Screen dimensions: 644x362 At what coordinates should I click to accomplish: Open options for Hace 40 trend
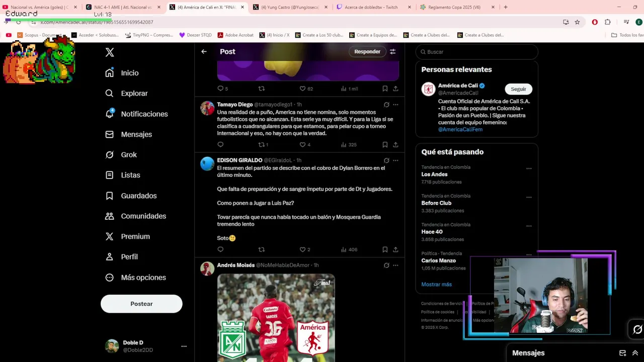tap(529, 226)
